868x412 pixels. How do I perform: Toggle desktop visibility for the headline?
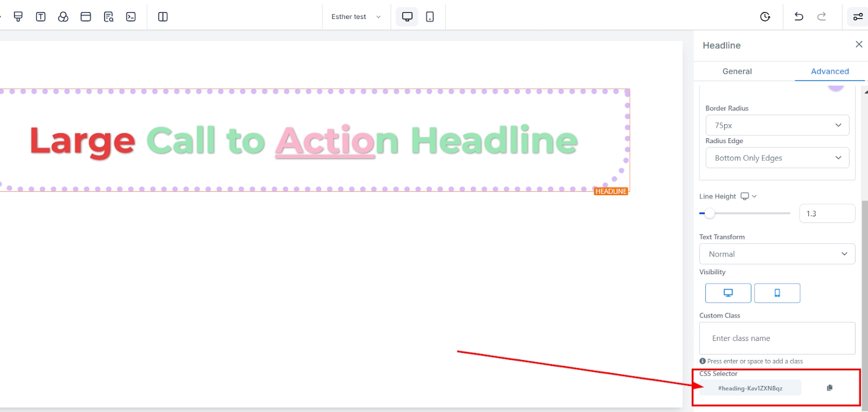click(x=728, y=293)
